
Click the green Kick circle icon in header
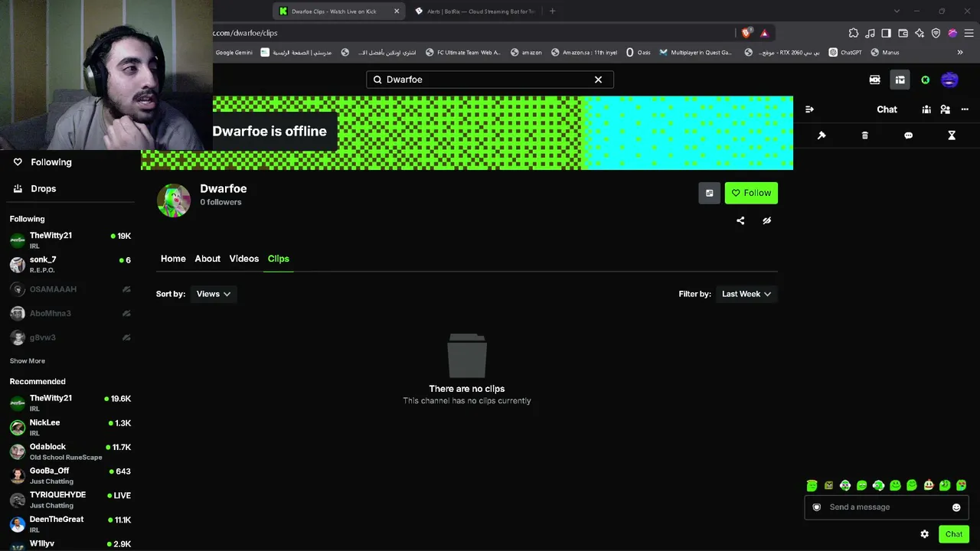tap(926, 80)
